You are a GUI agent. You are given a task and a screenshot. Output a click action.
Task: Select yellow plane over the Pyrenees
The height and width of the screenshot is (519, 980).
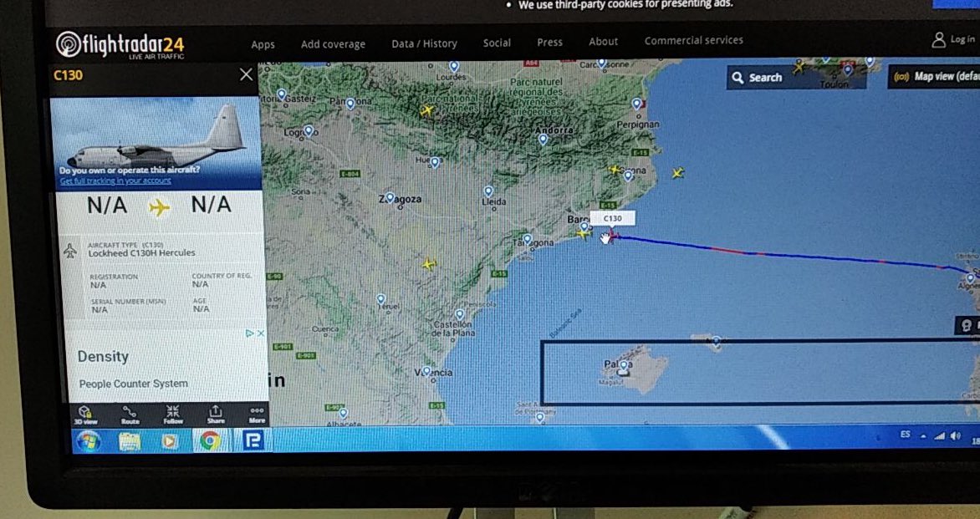click(427, 110)
